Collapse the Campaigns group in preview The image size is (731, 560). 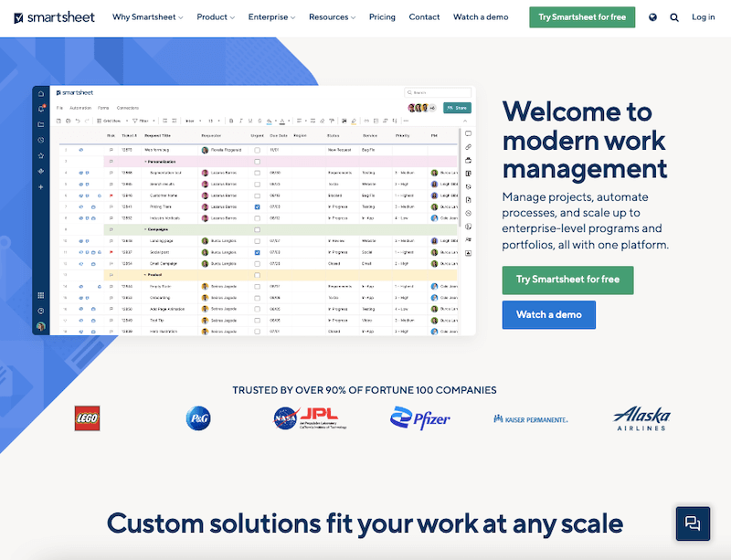(x=145, y=230)
